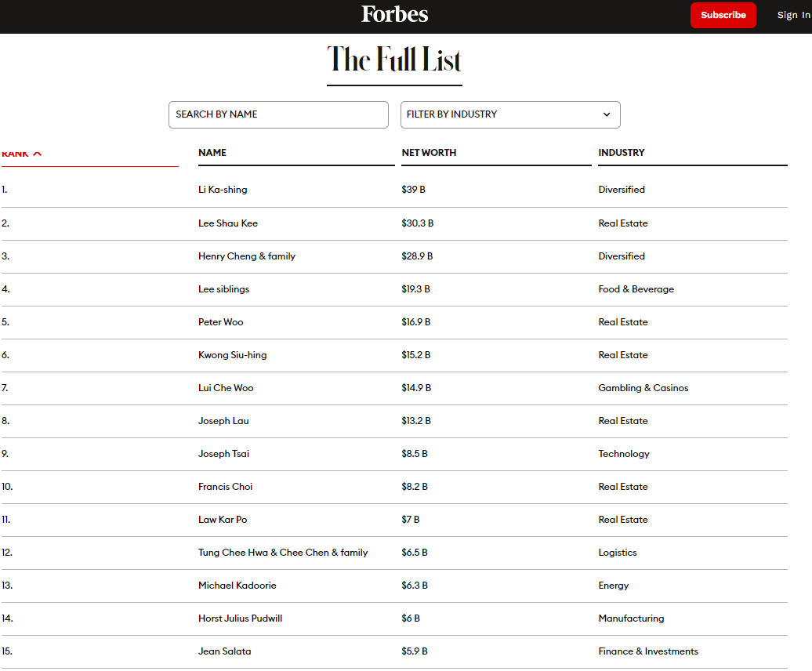Open Peter Woo's listing
The width and height of the screenshot is (812, 671).
tap(221, 322)
